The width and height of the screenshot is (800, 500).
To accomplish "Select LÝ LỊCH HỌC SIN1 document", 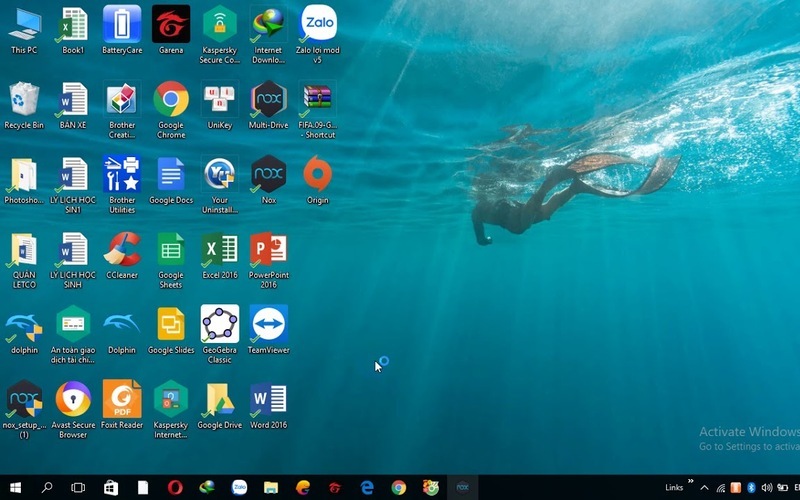I will 73,185.
